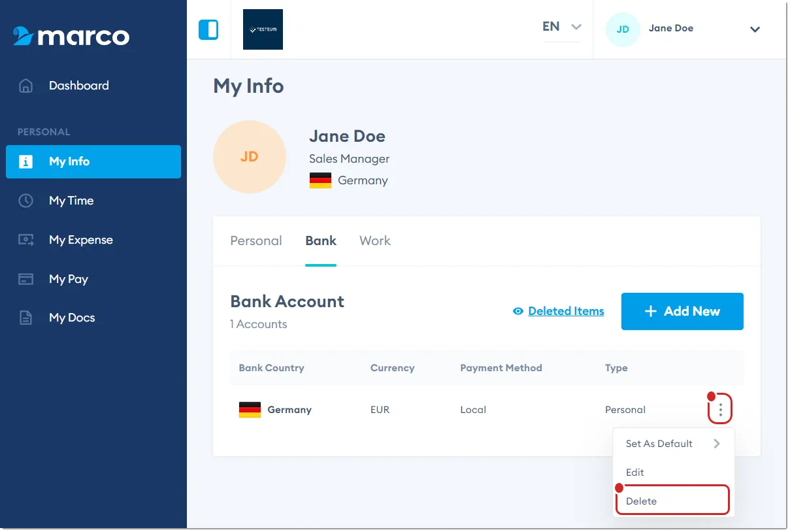This screenshot has width=790, height=532.
Task: Switch to the Personal tab
Action: click(x=256, y=241)
